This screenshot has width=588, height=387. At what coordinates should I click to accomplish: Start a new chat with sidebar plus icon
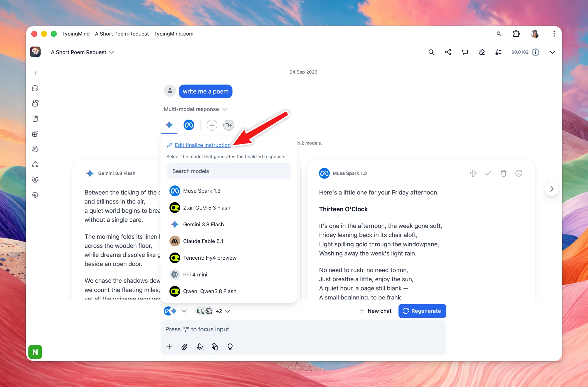tap(35, 73)
